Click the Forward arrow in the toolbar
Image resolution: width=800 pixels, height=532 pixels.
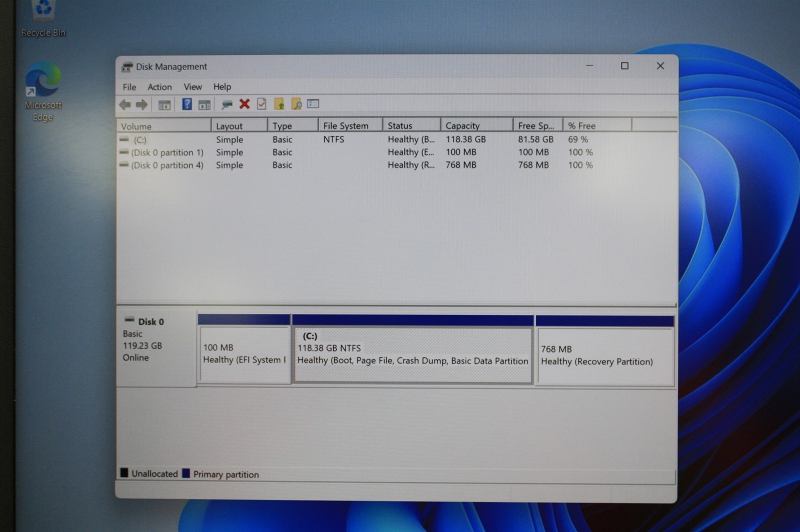point(142,104)
